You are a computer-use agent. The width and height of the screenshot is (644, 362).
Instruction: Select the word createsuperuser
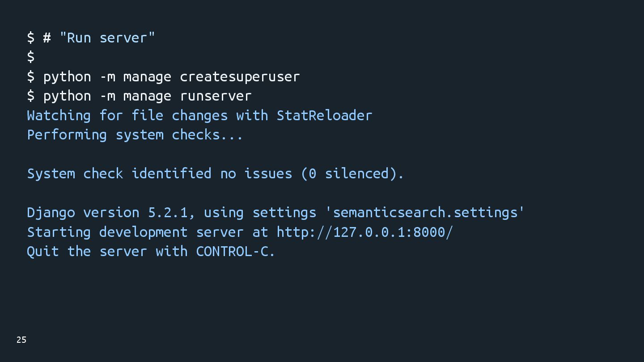[240, 76]
